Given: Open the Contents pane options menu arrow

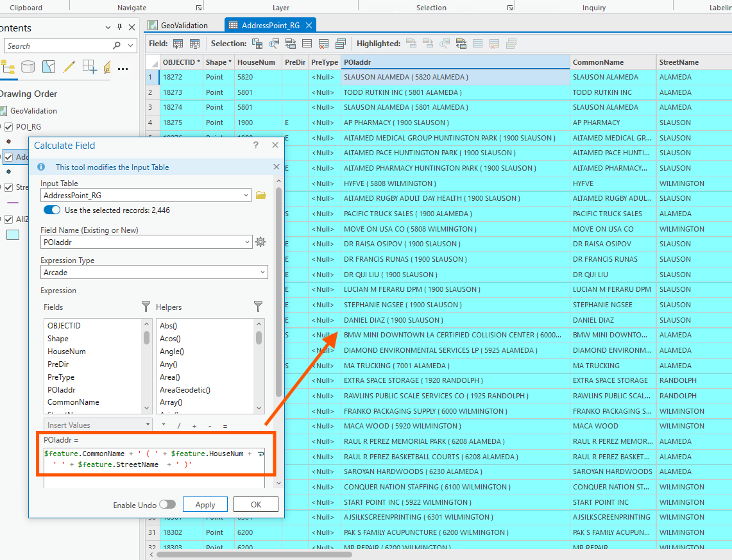Looking at the screenshot, I should [108, 28].
